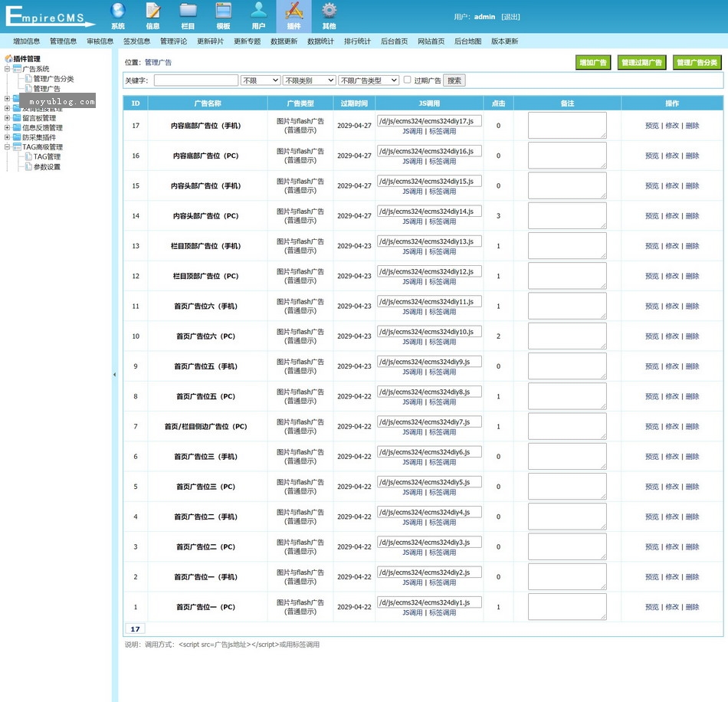
Task: Toggle the 过期广告 checkbox
Action: [407, 80]
